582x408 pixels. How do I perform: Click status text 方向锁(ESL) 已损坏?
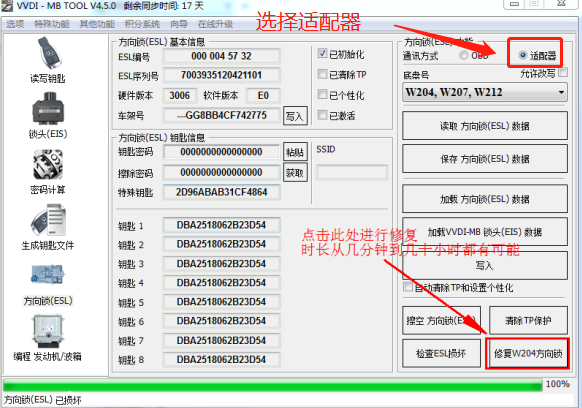pyautogui.click(x=43, y=400)
